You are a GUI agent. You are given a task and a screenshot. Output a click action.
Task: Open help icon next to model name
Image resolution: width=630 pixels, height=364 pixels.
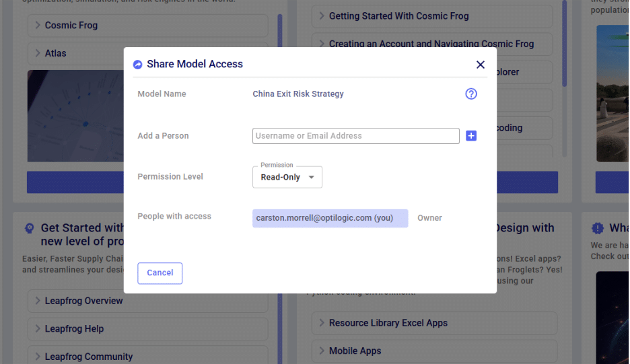[471, 94]
